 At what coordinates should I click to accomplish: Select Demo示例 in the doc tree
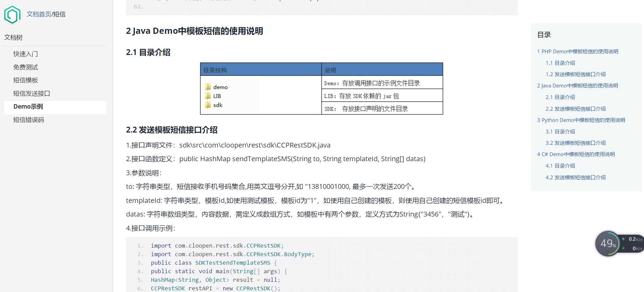(55, 107)
